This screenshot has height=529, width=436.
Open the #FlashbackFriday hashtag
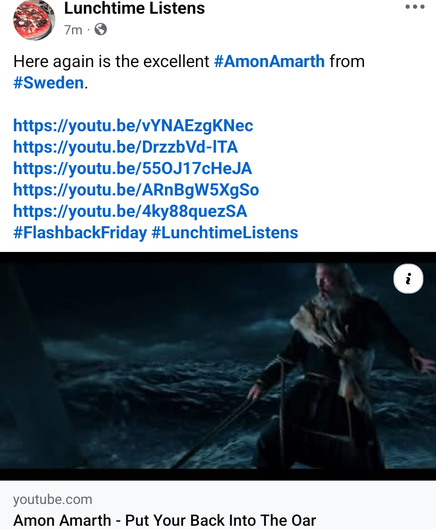click(x=80, y=232)
